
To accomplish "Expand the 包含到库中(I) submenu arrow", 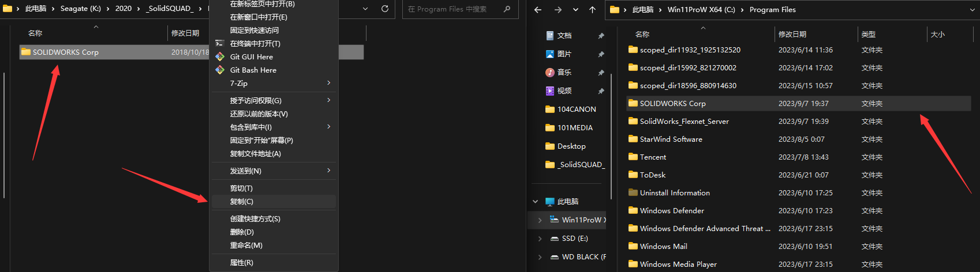I will (x=329, y=127).
